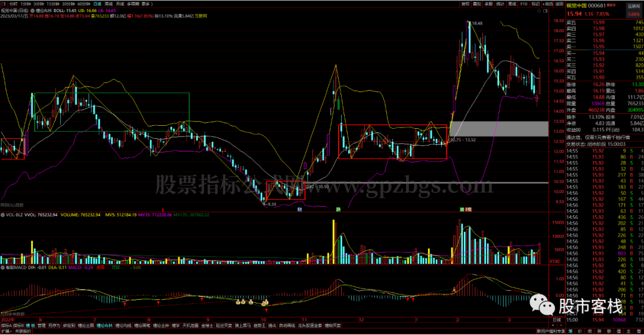
Task: Click the 叠加 overlay toolbar button
Action: pyautogui.click(x=477, y=4)
